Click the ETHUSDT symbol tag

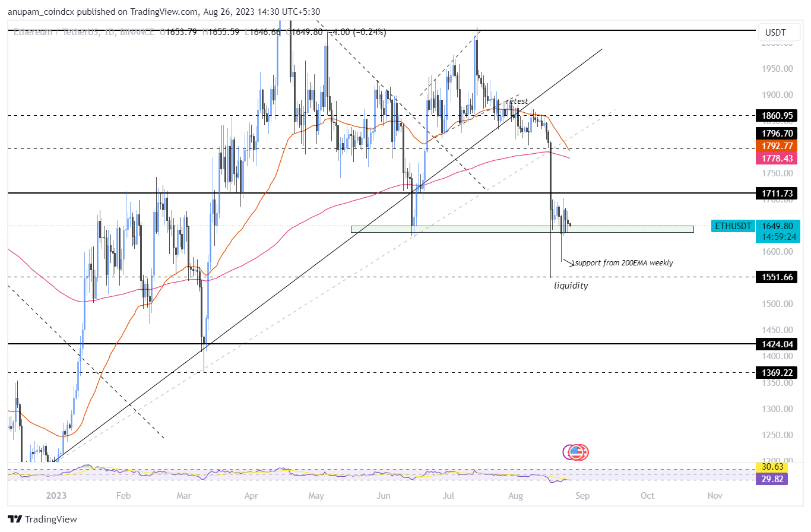tap(733, 226)
